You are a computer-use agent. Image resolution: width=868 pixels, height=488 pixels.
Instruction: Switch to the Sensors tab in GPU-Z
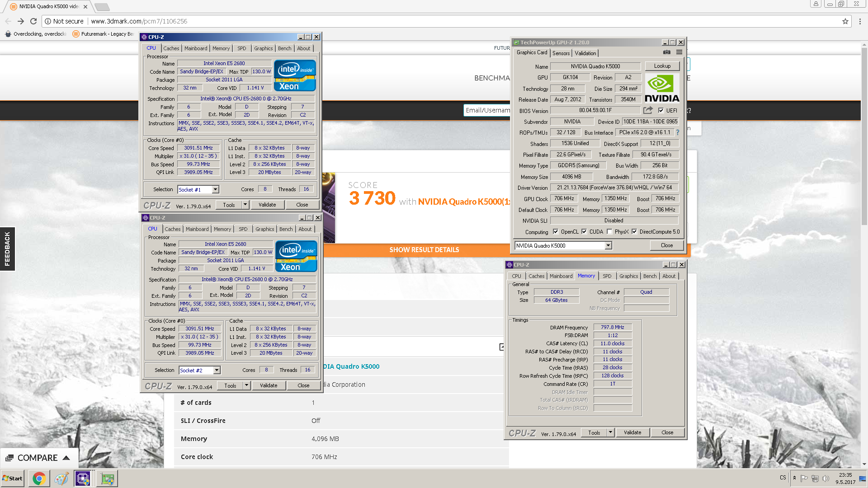pos(561,53)
